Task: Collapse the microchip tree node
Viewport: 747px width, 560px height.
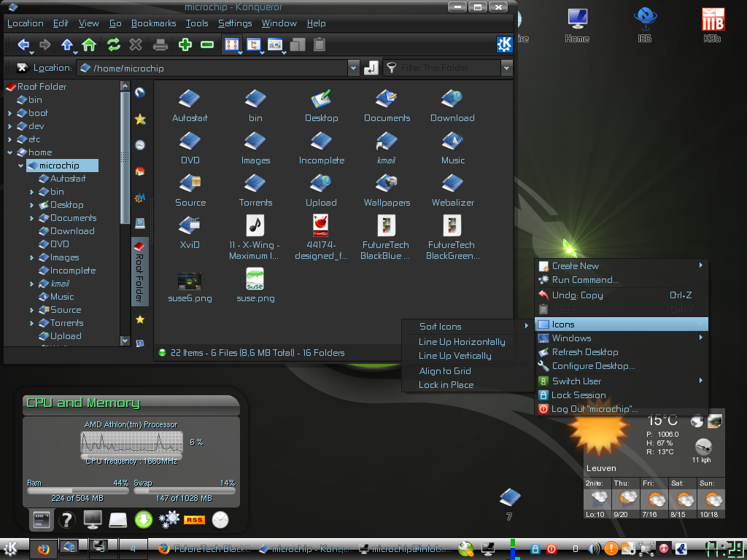Action: coord(21,166)
